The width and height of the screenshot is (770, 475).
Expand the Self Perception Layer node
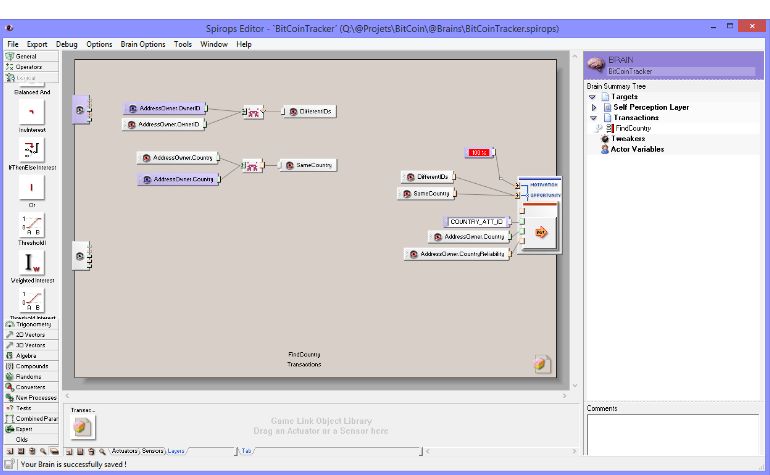tap(593, 107)
